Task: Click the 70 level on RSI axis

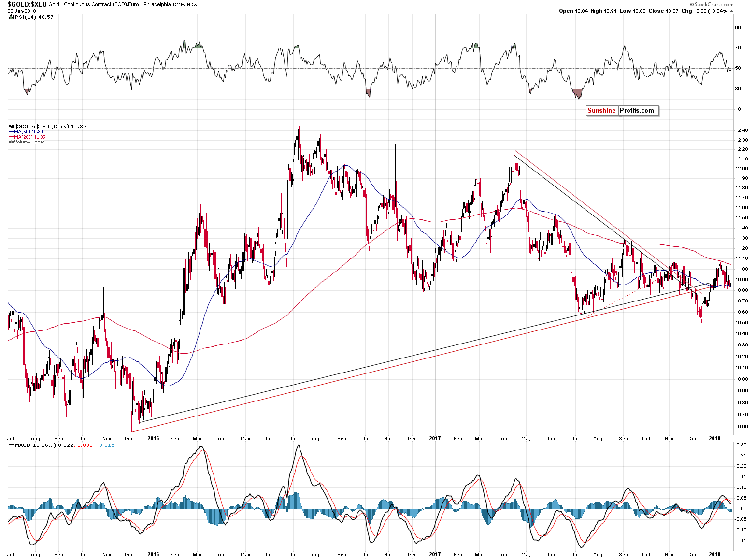Action: pos(738,48)
